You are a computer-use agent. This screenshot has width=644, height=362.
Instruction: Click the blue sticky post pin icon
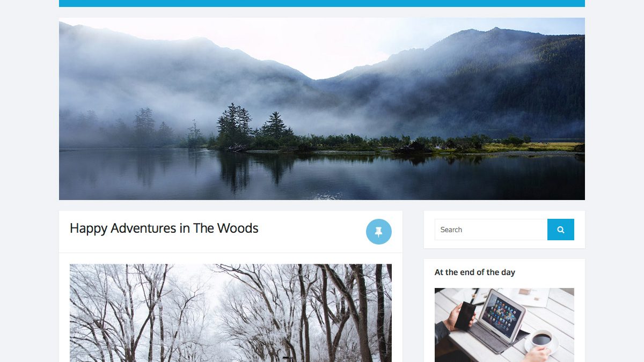379,232
